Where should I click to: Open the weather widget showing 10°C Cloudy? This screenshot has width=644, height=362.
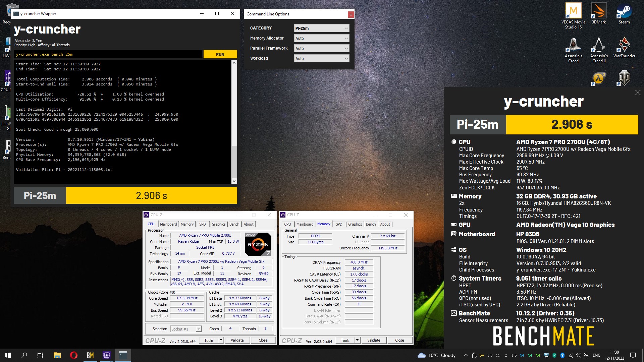point(437,355)
